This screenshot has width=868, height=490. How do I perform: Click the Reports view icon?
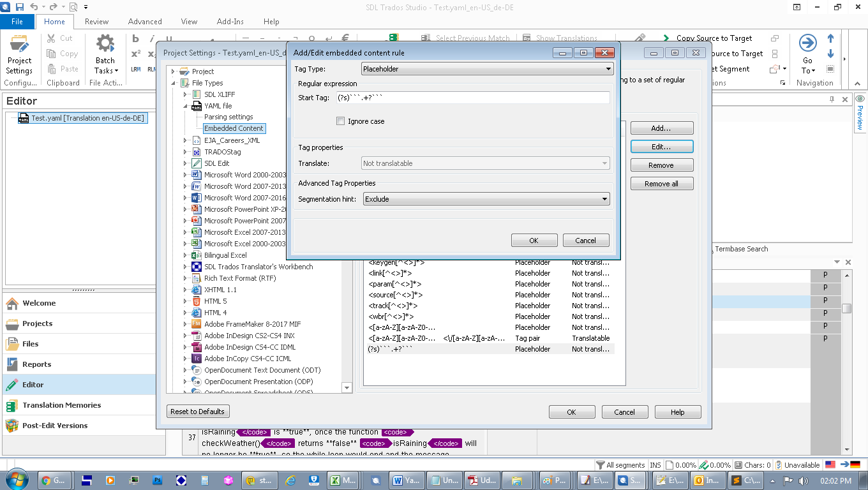(12, 364)
